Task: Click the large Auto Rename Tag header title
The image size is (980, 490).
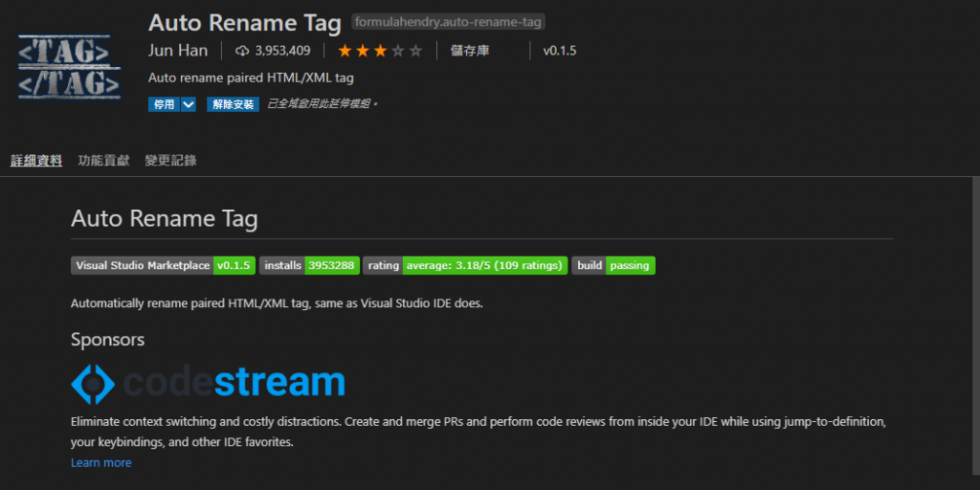Action: click(x=245, y=23)
